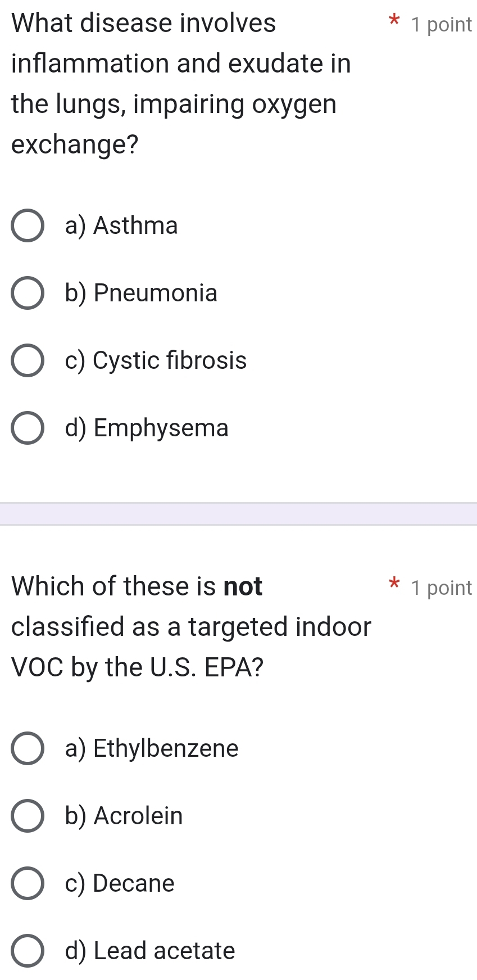
Task: Click the 'b) Pneumonia' answer text
Action: tap(141, 293)
